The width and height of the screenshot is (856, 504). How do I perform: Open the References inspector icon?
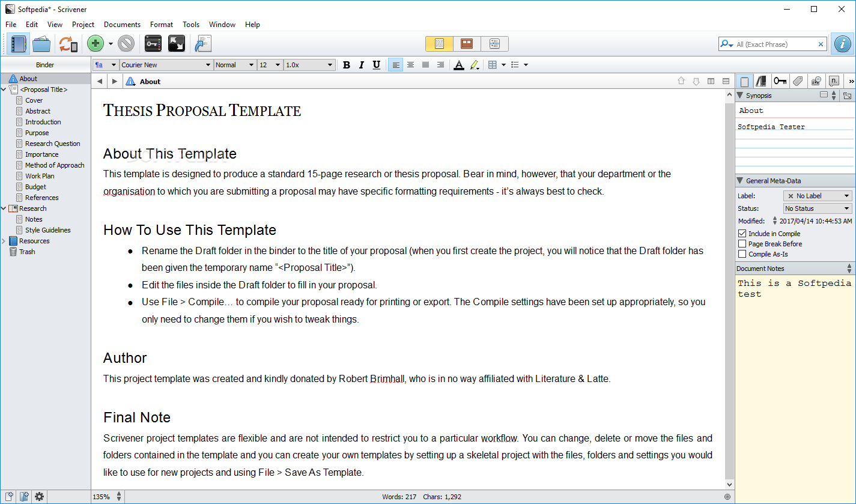point(761,81)
